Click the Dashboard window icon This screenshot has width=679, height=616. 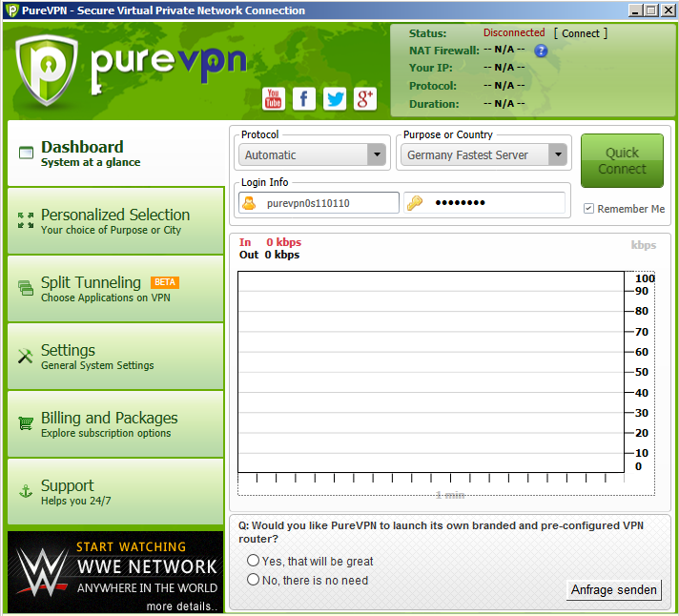26,153
